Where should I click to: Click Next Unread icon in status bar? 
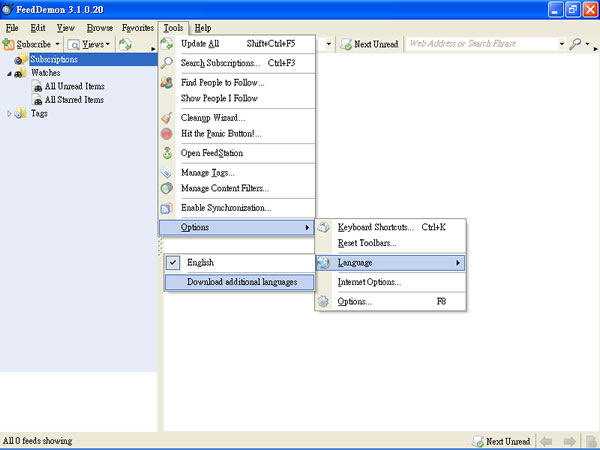[478, 441]
